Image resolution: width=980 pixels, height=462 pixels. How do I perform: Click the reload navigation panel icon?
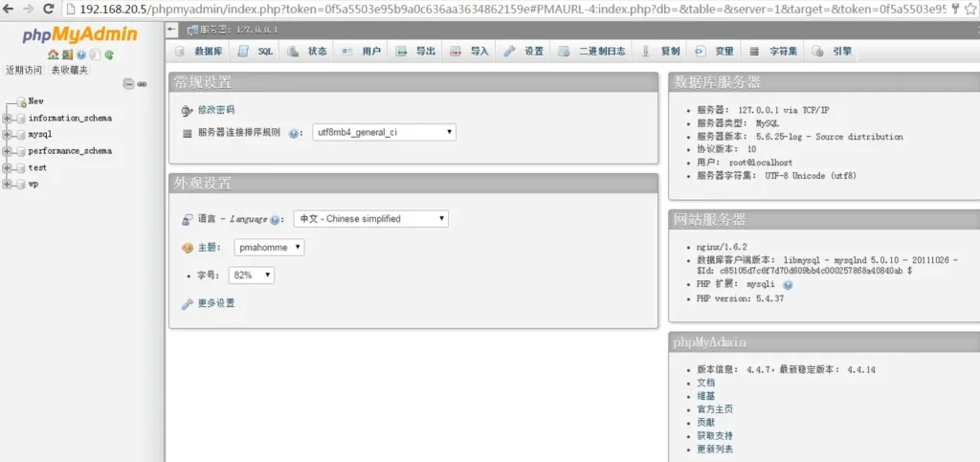tap(109, 55)
